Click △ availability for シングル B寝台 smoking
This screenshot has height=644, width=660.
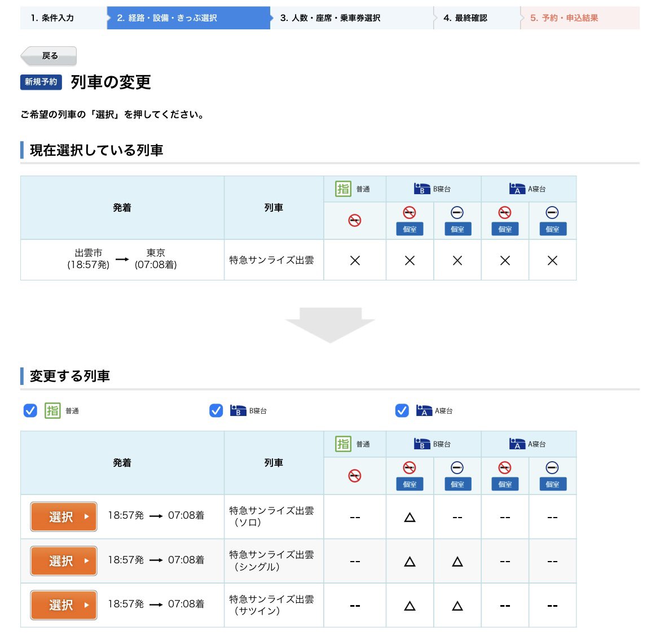pyautogui.click(x=457, y=562)
